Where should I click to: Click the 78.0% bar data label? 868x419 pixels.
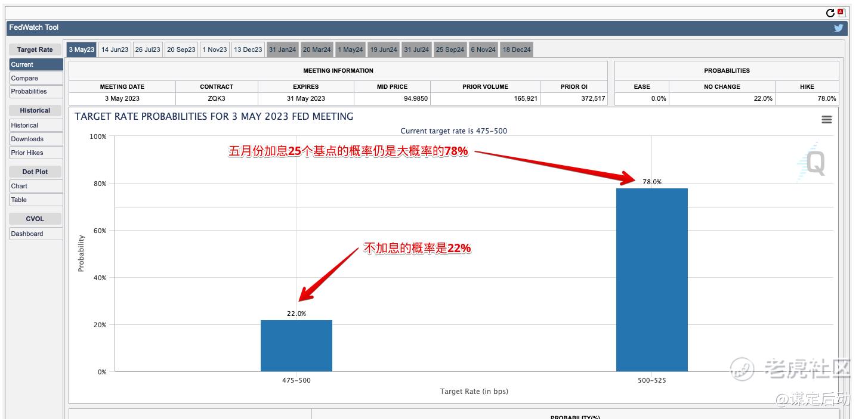[x=652, y=182]
